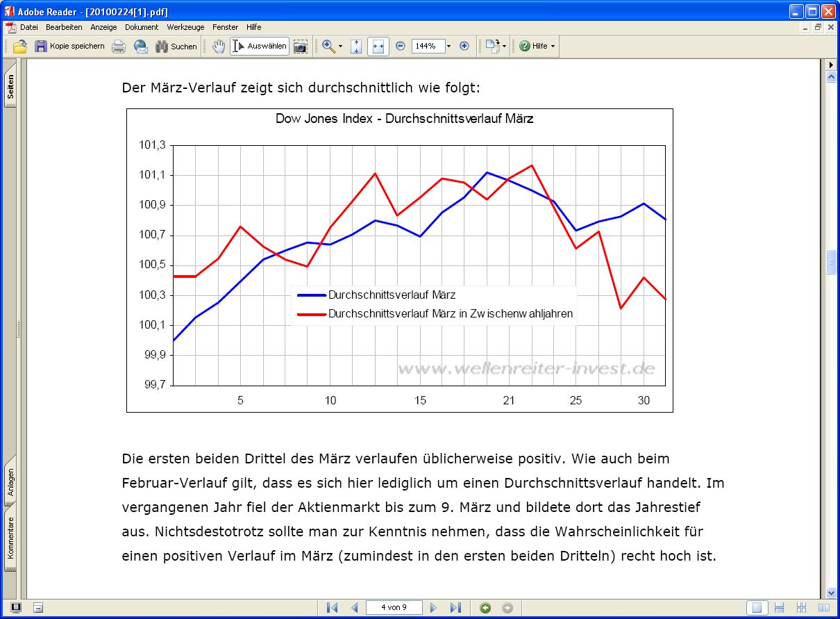Click the right pane expand arrow
This screenshot has width=840, height=619.
pos(831,65)
